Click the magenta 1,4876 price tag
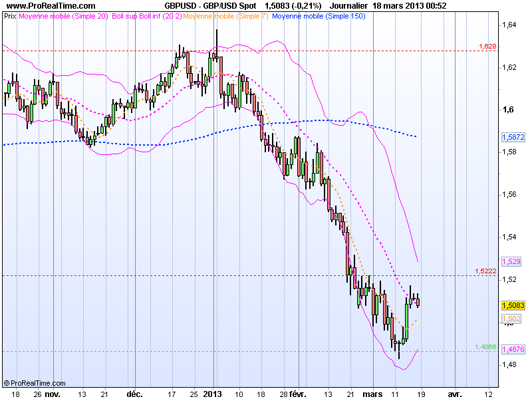Screen dimensions: 532x399 (x=513, y=349)
